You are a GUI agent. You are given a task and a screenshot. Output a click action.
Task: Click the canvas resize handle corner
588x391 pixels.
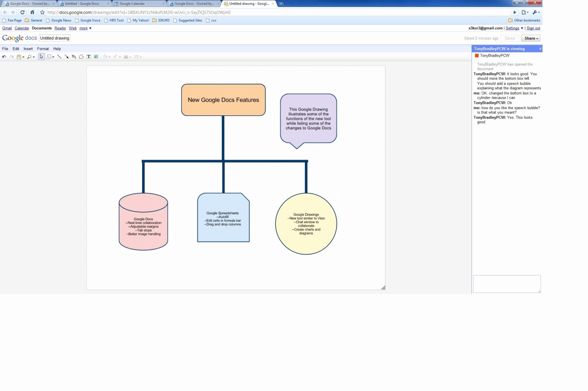(x=383, y=287)
